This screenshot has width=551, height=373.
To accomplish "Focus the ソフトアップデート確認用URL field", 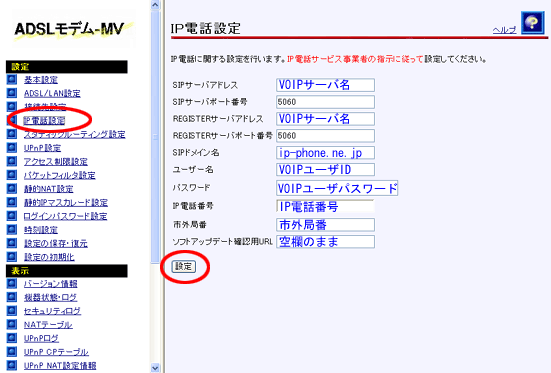I will 325,242.
